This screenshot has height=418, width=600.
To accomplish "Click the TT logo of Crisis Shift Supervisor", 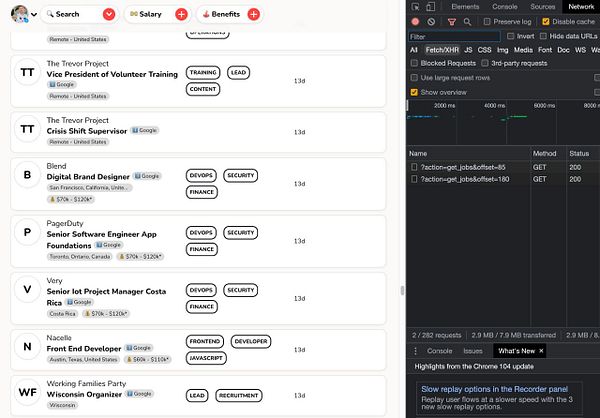I will click(x=27, y=129).
